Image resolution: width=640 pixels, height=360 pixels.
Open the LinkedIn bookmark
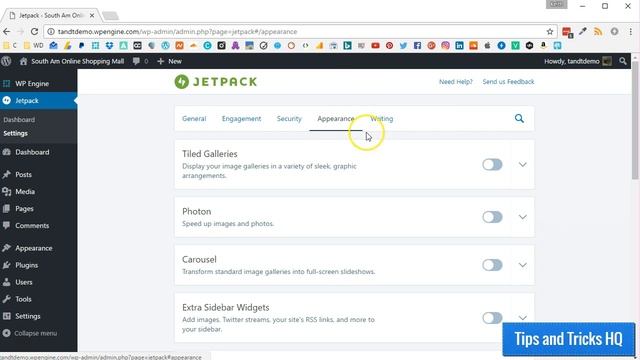tap(459, 46)
